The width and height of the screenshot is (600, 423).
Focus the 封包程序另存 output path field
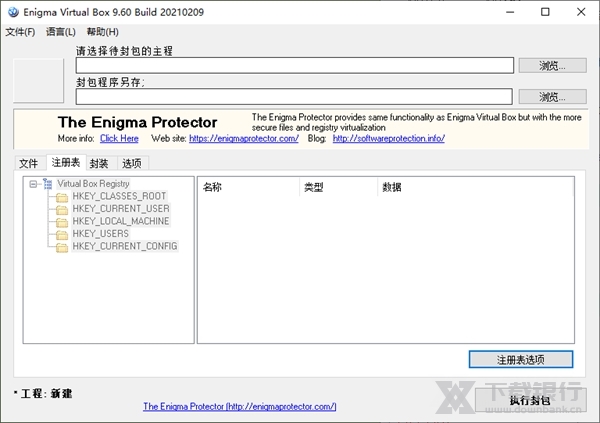pyautogui.click(x=294, y=96)
